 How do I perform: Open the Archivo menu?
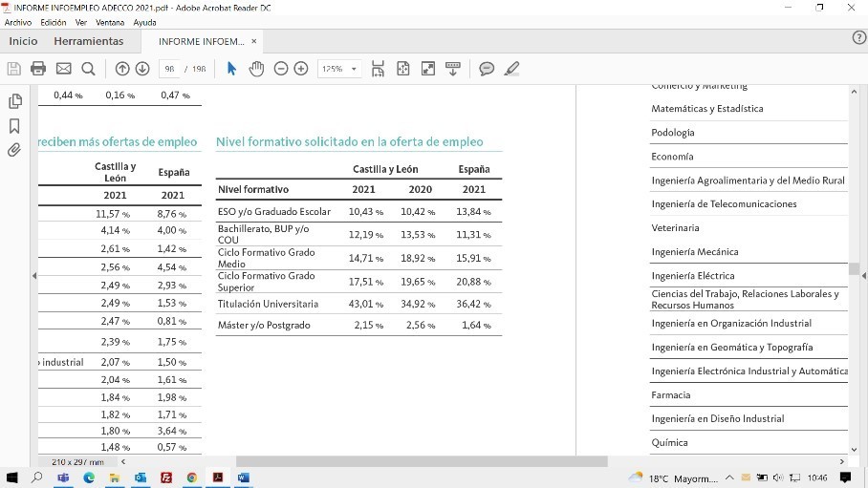(x=18, y=23)
